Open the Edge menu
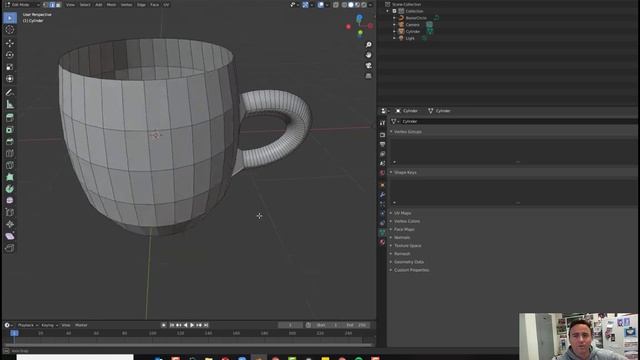640x360 pixels. click(x=141, y=5)
